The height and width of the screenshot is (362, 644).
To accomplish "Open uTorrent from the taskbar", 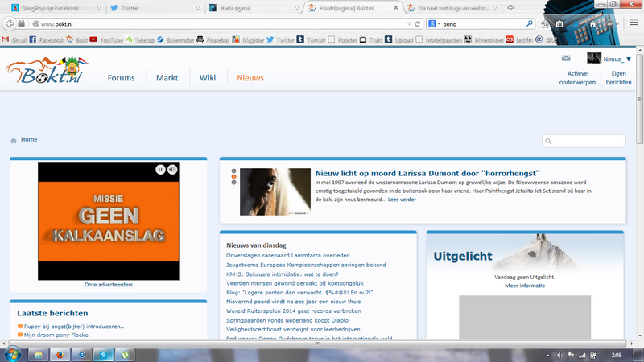I will (x=125, y=355).
